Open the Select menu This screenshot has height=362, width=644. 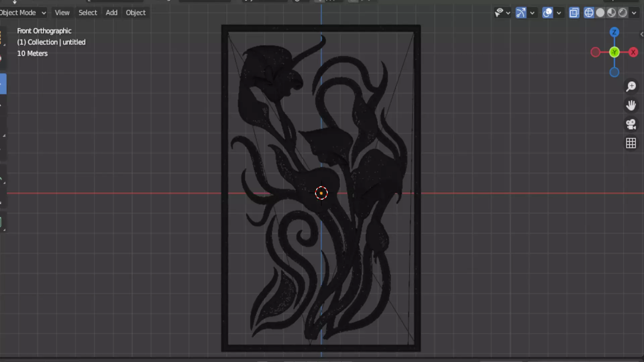[x=88, y=13]
